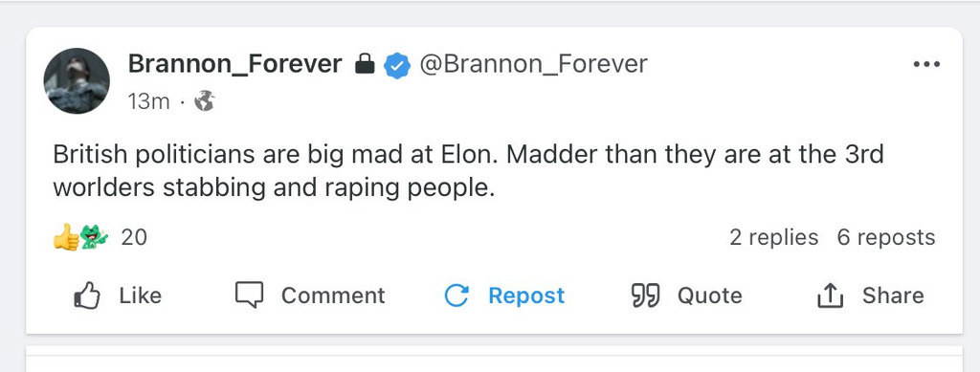The image size is (980, 372).
Task: View the 20 reactions count
Action: [134, 238]
